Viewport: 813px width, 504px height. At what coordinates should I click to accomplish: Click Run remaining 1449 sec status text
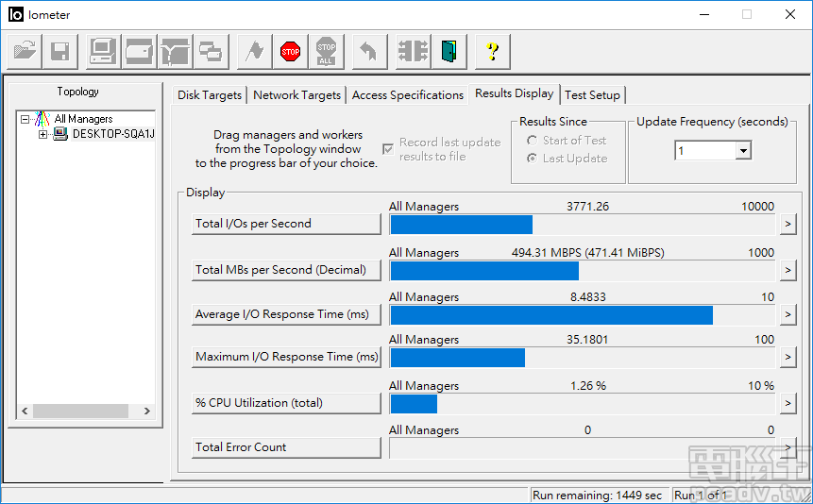pyautogui.click(x=597, y=496)
